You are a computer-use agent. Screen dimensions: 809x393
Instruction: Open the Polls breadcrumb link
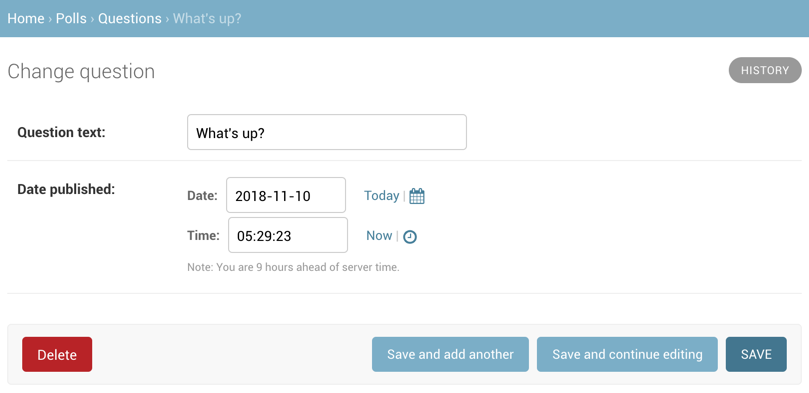click(x=71, y=19)
